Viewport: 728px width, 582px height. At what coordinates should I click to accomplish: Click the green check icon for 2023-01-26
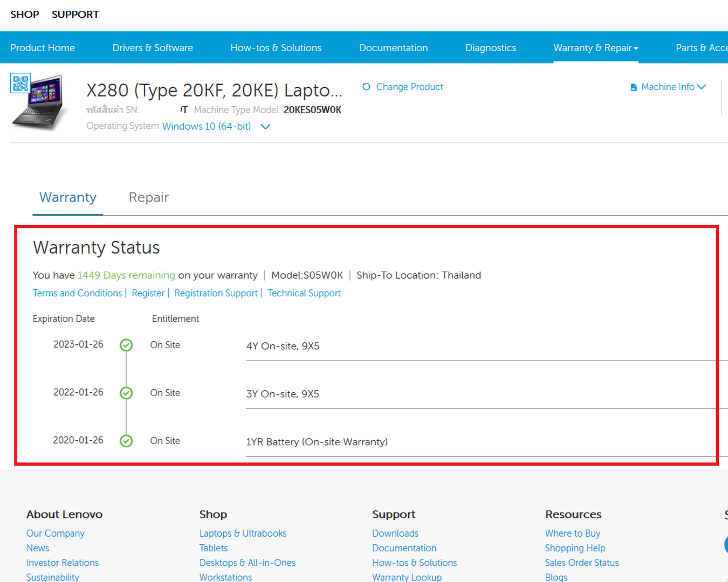coord(126,345)
